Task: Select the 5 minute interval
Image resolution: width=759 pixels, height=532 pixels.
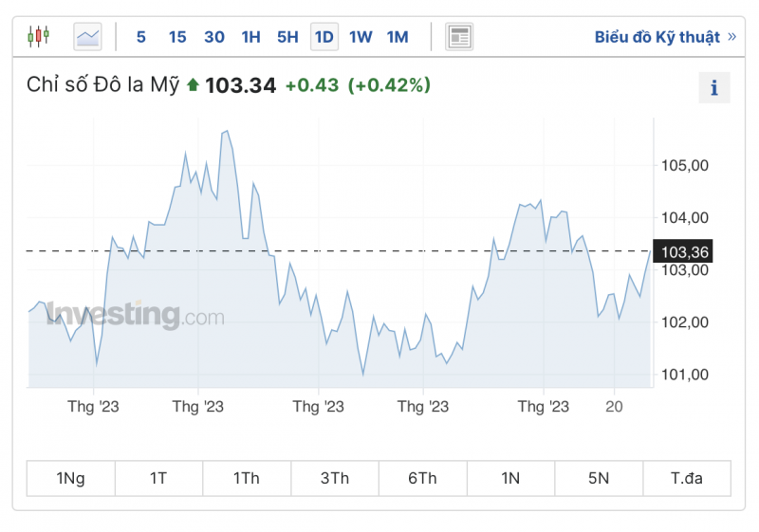Action: click(x=141, y=37)
